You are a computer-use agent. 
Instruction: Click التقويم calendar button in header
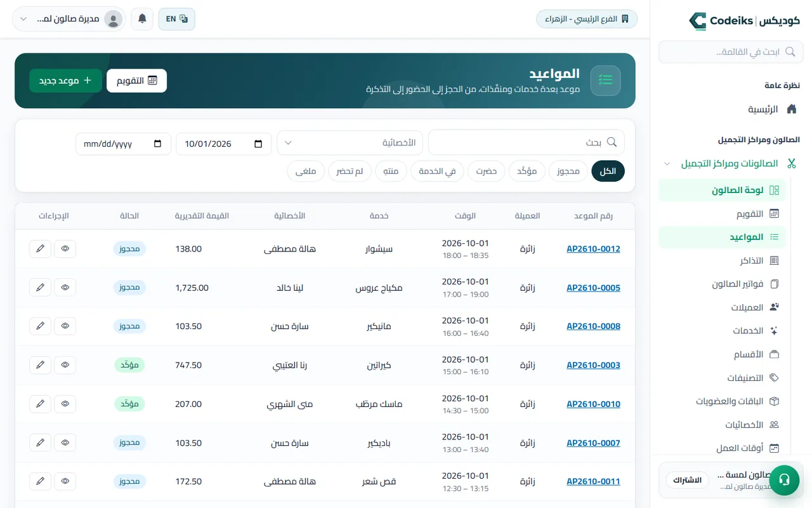click(136, 81)
